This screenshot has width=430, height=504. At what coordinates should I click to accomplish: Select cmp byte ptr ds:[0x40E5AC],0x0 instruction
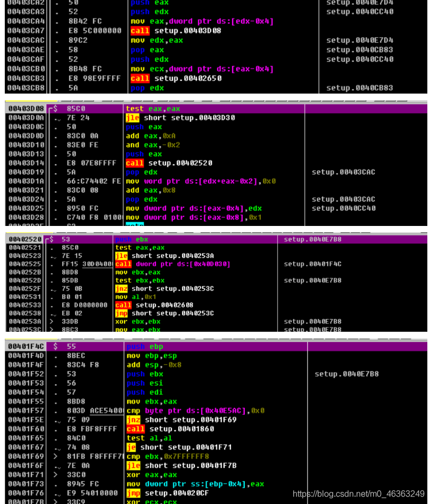pos(196,411)
